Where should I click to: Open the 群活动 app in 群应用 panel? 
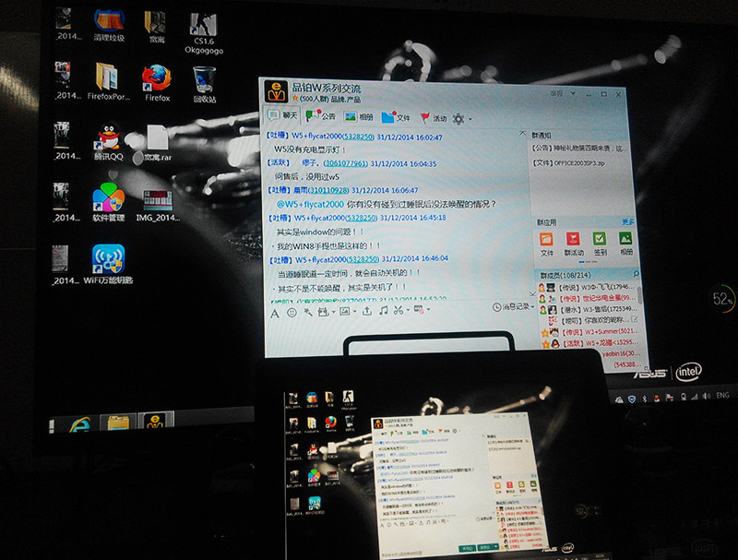click(x=573, y=244)
